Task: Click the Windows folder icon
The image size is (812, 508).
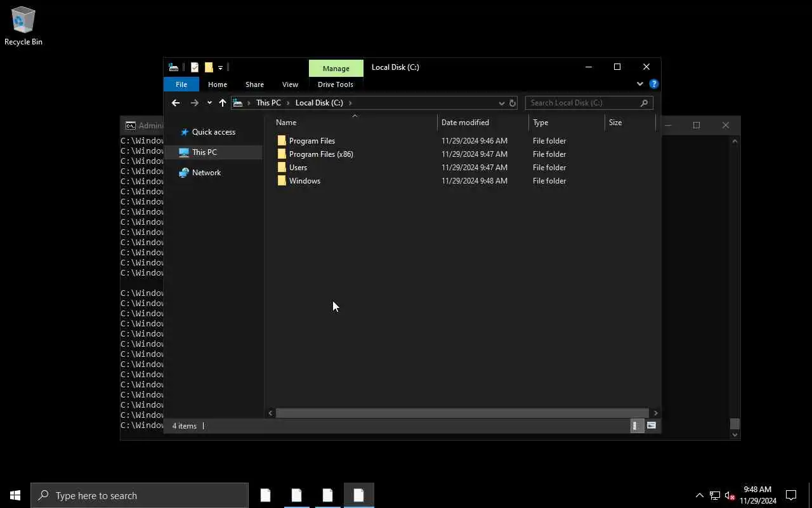Action: (x=282, y=181)
